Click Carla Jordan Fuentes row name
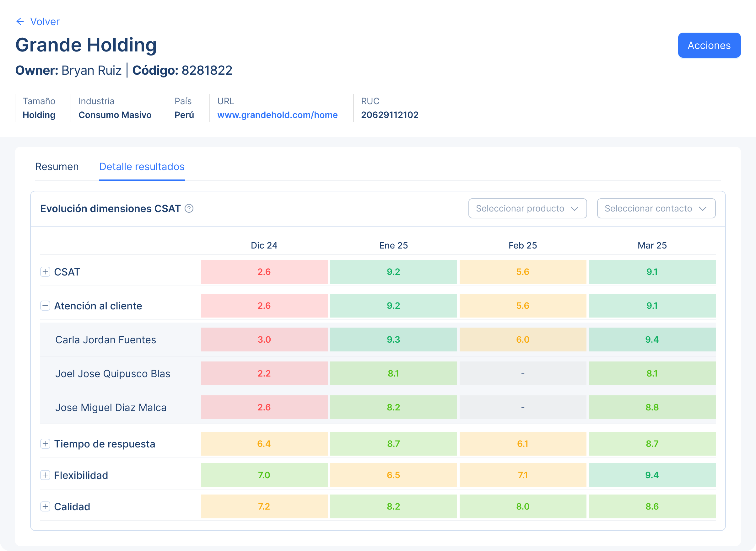Image resolution: width=756 pixels, height=551 pixels. point(105,340)
